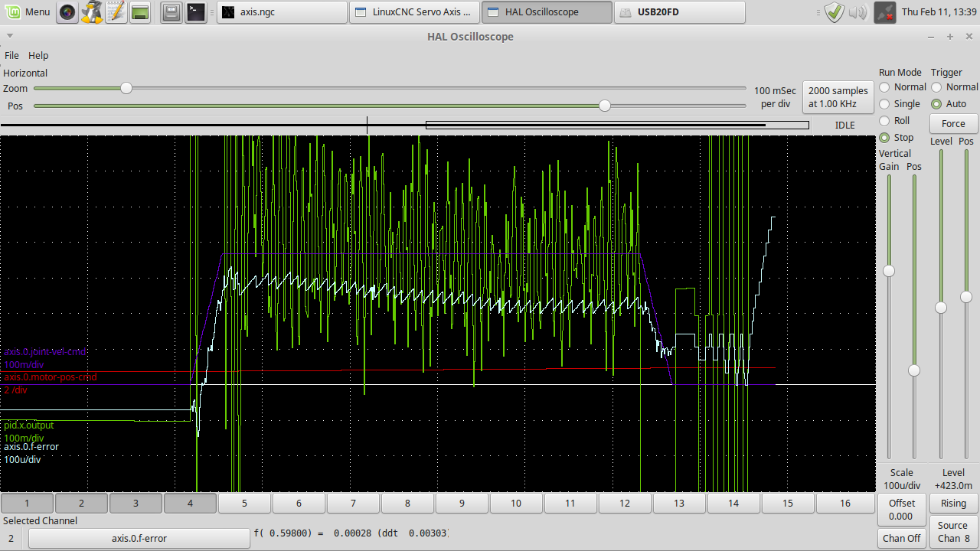Click the axis.0.f-error source button
Image resolution: width=980 pixels, height=551 pixels.
point(139,538)
